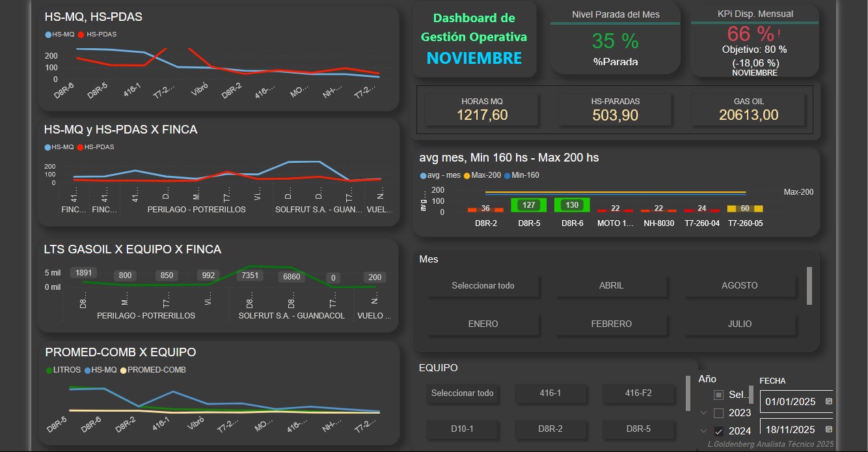
Task: Click the NOVIEMBRE title in dashboard header
Action: pyautogui.click(x=474, y=58)
